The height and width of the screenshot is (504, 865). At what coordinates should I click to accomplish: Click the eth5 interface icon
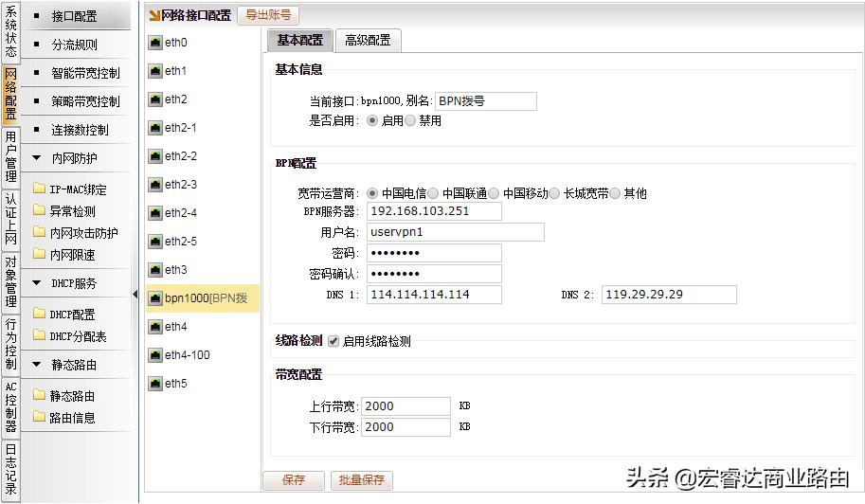coord(155,384)
